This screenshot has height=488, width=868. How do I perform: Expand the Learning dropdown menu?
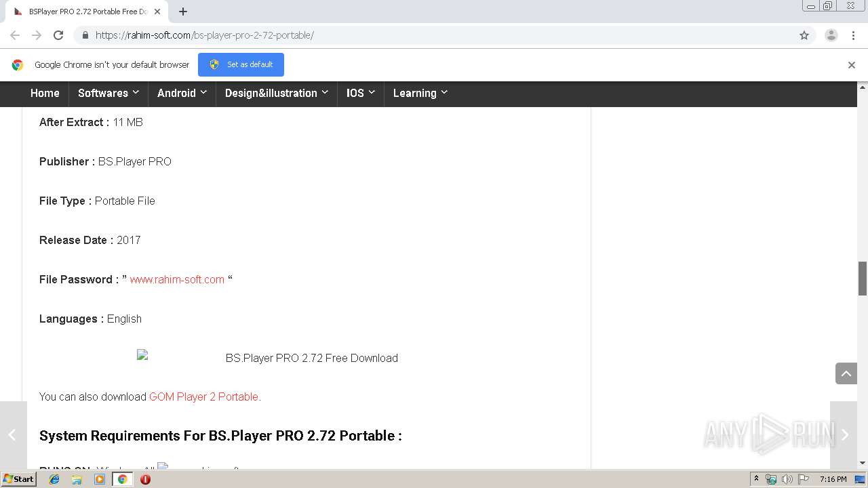click(420, 94)
